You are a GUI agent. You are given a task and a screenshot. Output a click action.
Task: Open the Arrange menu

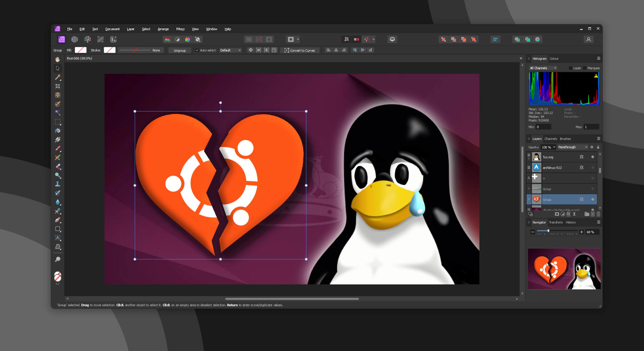click(x=163, y=29)
